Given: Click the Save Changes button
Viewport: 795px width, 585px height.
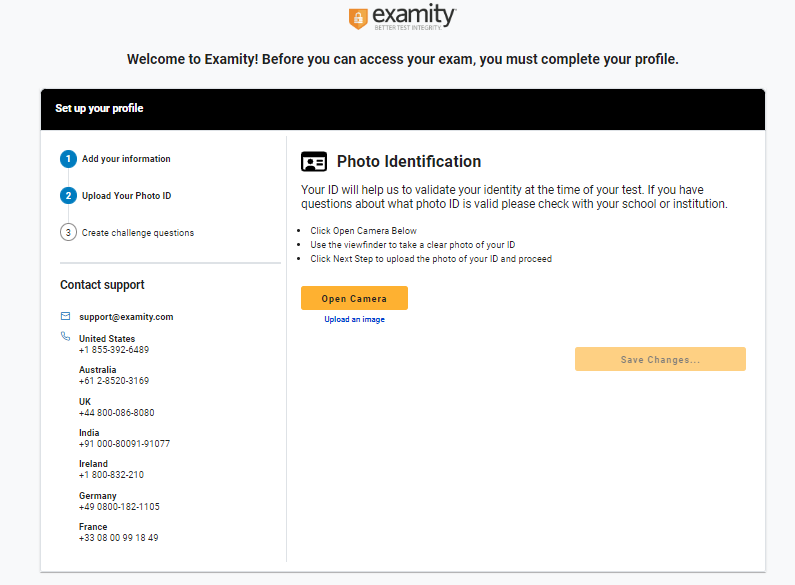Looking at the screenshot, I should pos(660,359).
